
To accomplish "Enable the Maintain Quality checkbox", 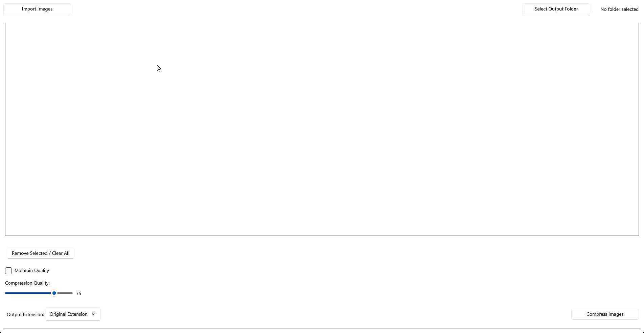I will (x=8, y=271).
